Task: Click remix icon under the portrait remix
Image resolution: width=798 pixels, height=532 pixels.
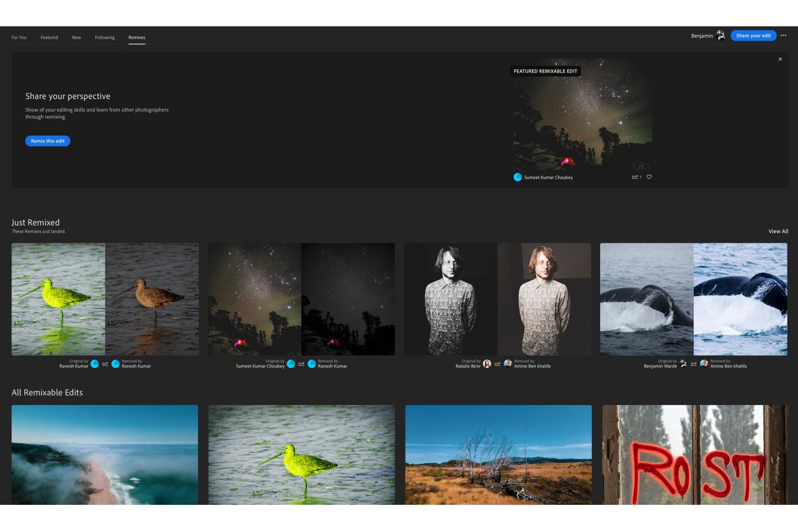Action: pyautogui.click(x=498, y=364)
